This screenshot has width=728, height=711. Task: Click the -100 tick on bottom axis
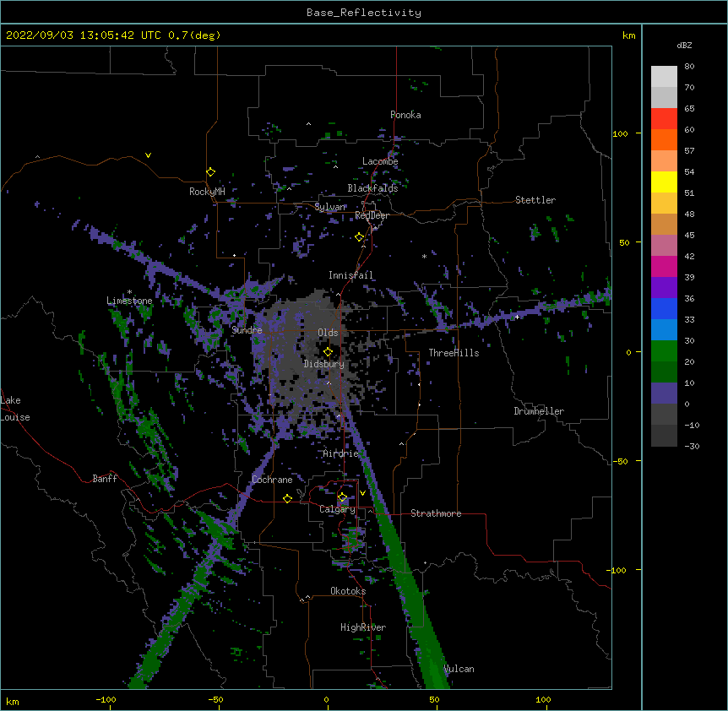106,699
